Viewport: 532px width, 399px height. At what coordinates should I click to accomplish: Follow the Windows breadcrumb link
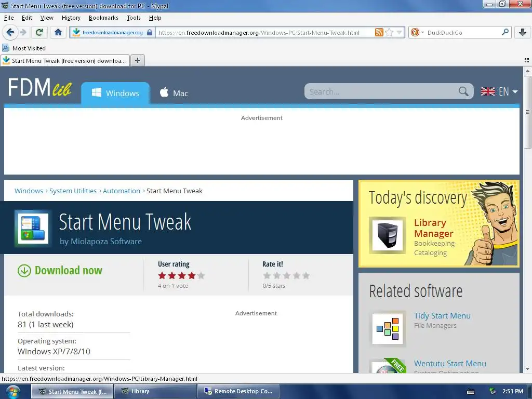tap(29, 191)
